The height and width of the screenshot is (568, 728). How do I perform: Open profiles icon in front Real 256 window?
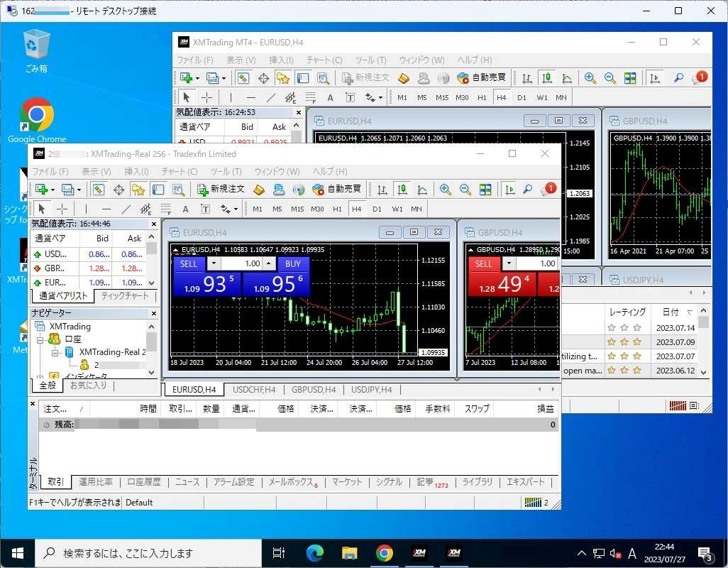(x=67, y=189)
